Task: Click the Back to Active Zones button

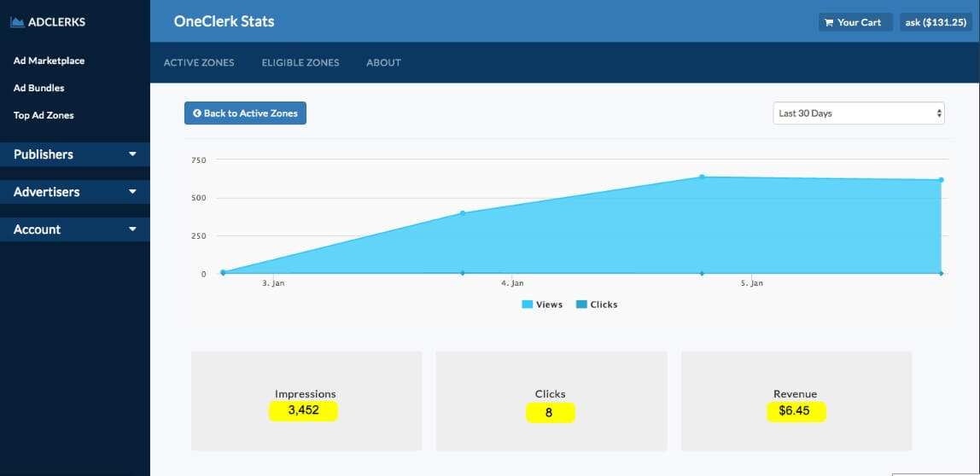Action: [x=245, y=113]
